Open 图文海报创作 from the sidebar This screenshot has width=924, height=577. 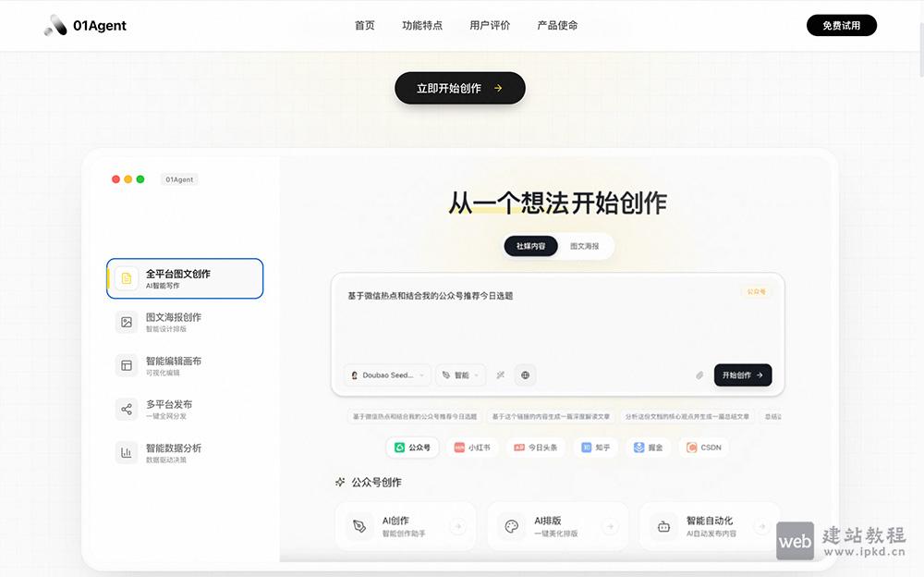click(x=126, y=322)
